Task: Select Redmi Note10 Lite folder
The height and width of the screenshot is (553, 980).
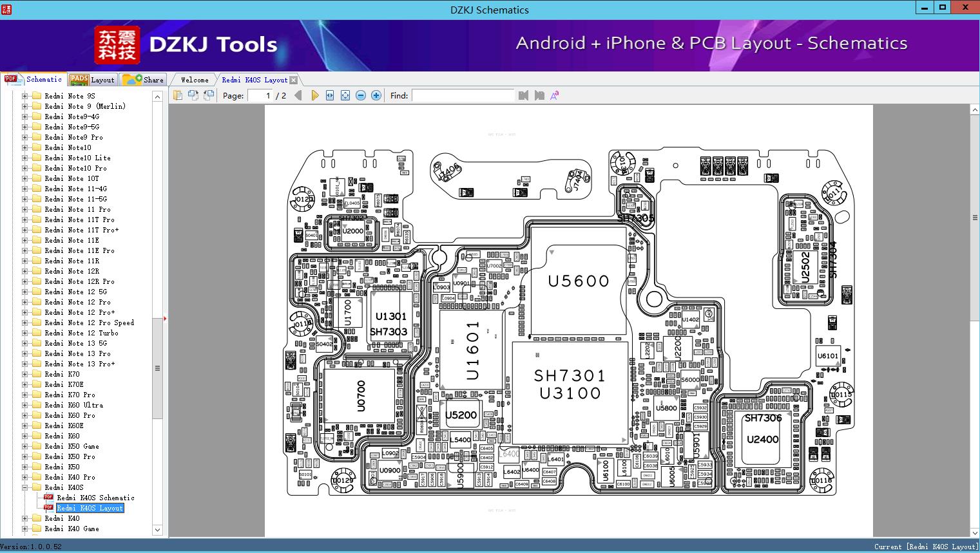Action: coord(77,158)
